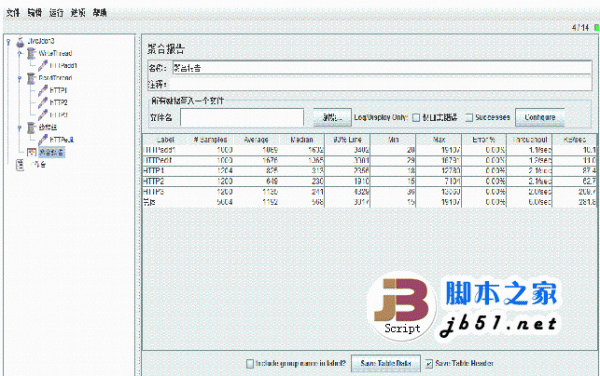Collapse the root test plan node
This screenshot has width=600, height=376.
point(8,41)
